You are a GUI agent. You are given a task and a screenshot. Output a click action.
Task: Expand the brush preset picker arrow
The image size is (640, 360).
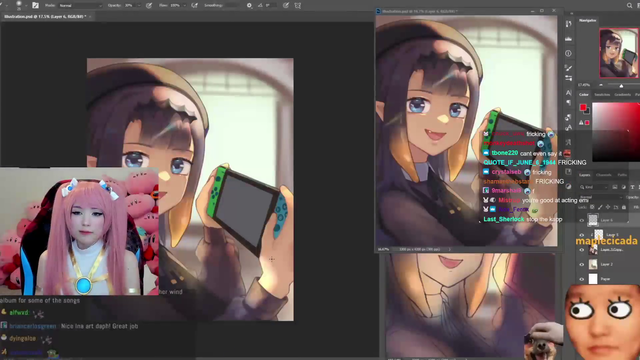(x=27, y=6)
